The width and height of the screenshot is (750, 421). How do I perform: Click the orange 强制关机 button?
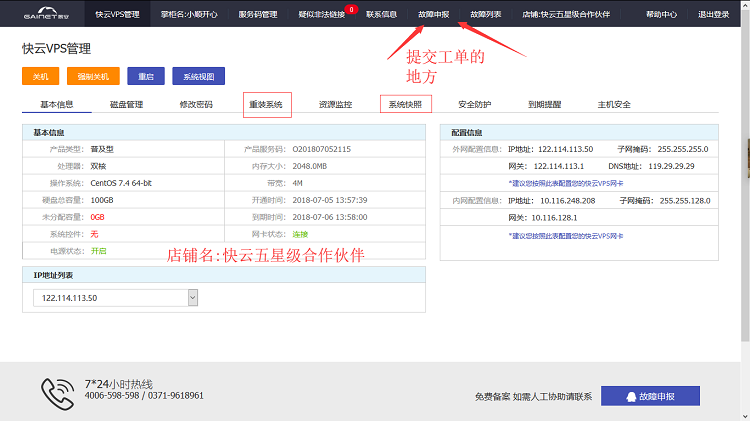pos(93,76)
